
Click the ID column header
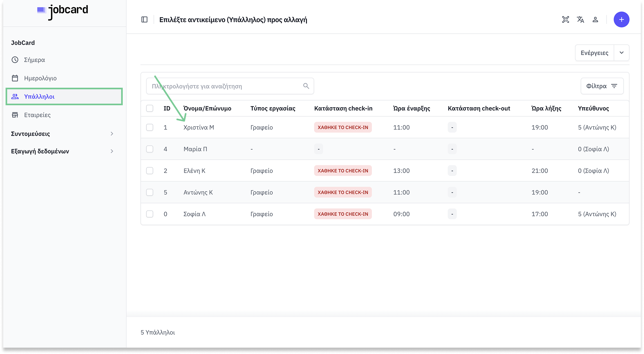pos(167,108)
